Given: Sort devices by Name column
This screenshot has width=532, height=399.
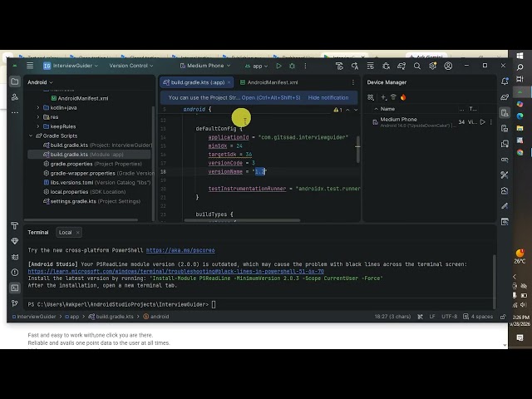Looking at the screenshot, I should coord(387,109).
